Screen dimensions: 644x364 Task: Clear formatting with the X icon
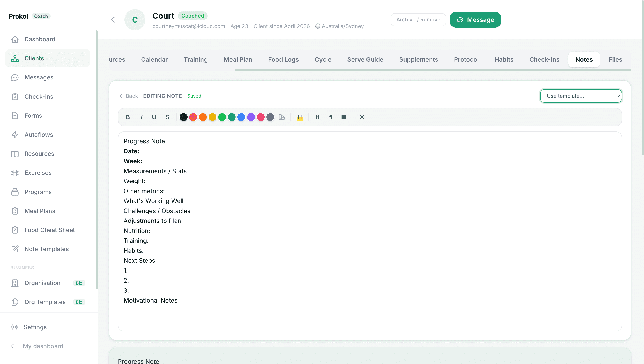[x=362, y=117]
